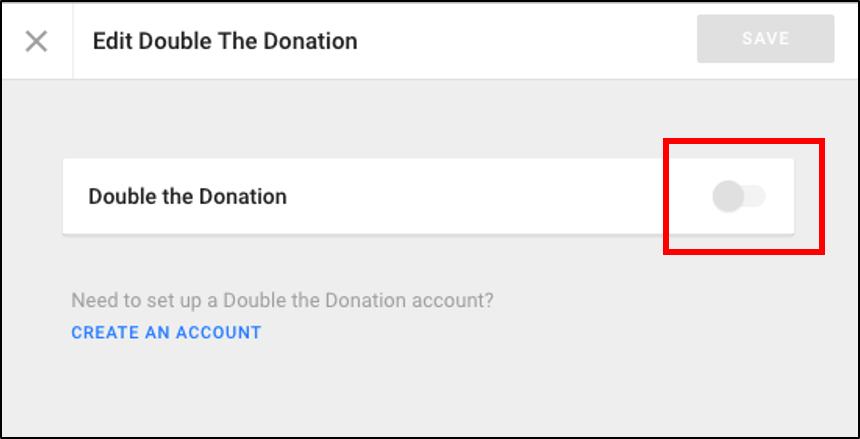860x439 pixels.
Task: Dismiss dialog using the close X
Action: pyautogui.click(x=36, y=41)
